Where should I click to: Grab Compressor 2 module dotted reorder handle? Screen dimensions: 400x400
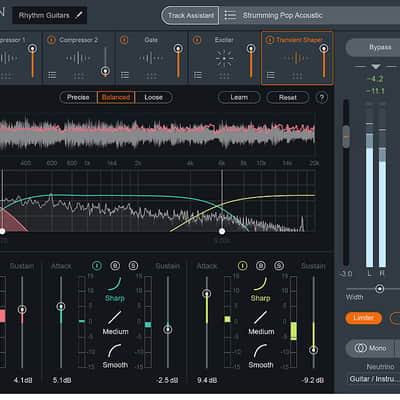(x=79, y=76)
